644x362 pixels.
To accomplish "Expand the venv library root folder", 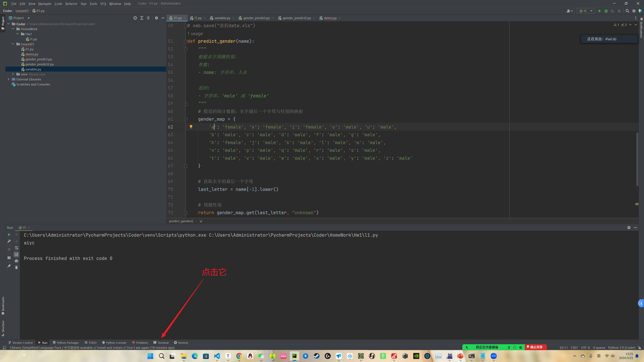I will click(13, 74).
